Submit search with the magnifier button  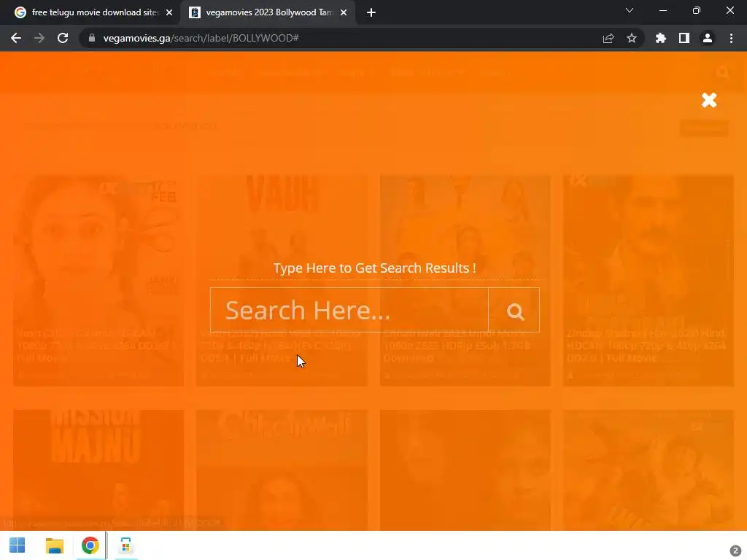(514, 310)
